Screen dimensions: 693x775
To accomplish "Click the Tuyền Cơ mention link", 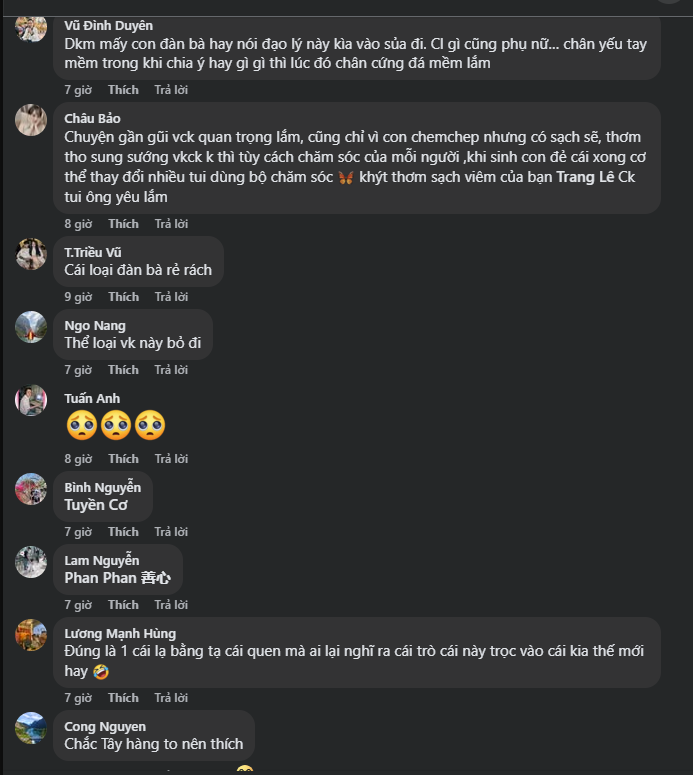I will click(96, 505).
